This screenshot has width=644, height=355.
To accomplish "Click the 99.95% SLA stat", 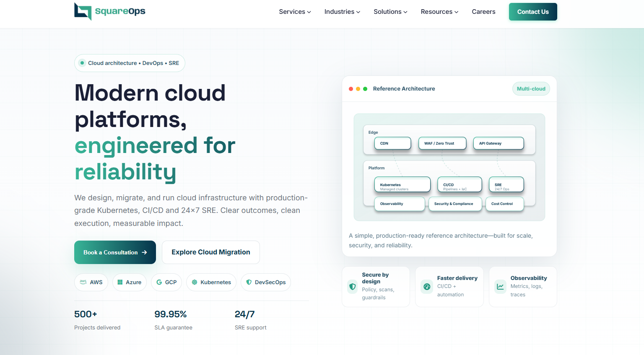I will [171, 314].
